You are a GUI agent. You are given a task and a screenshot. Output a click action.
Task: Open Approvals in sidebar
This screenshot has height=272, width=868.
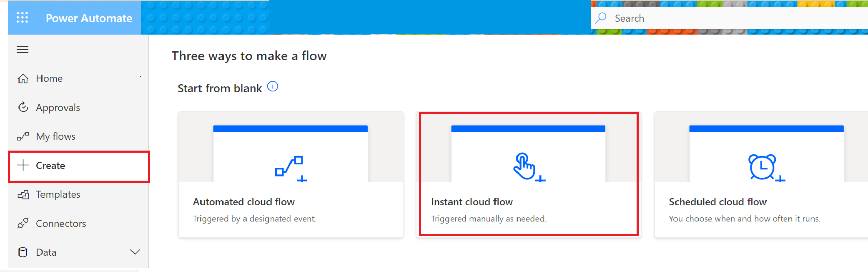(x=58, y=108)
